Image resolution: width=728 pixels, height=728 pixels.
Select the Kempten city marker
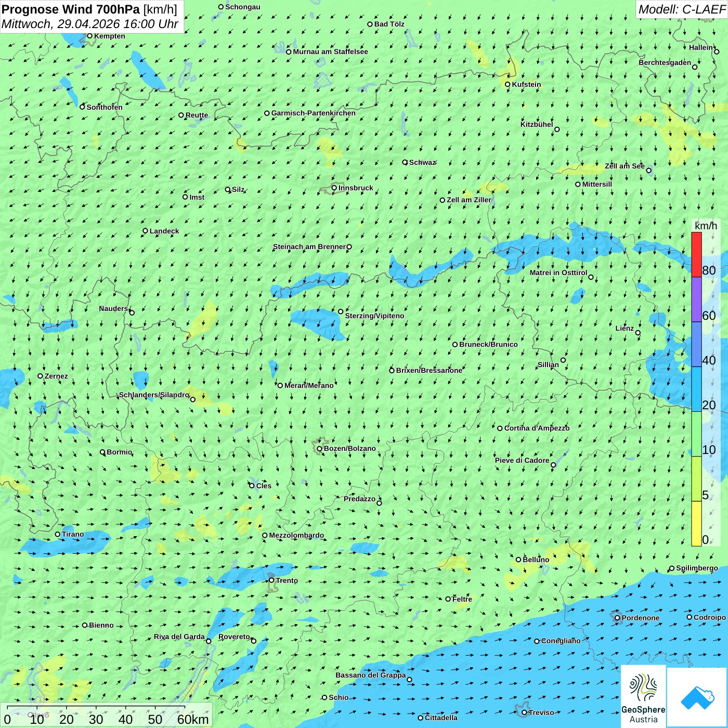(x=90, y=36)
